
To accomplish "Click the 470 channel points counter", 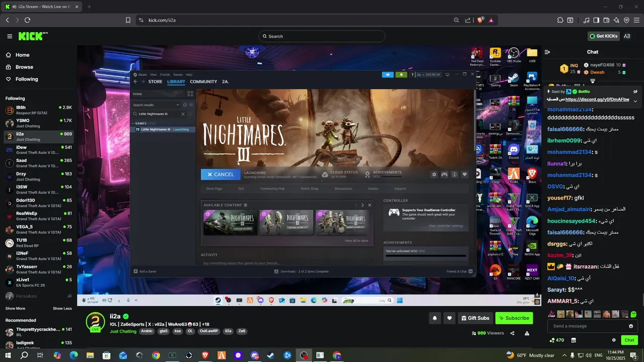I will pos(557,340).
